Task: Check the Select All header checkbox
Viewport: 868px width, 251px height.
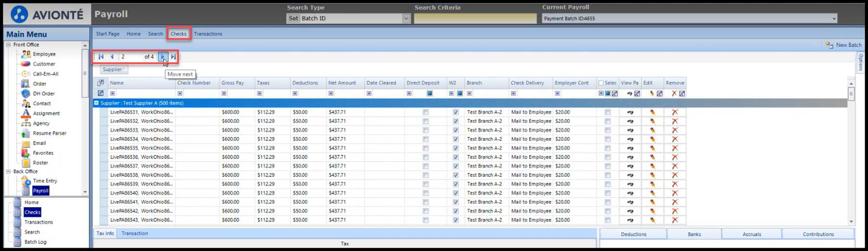Action: [601, 83]
